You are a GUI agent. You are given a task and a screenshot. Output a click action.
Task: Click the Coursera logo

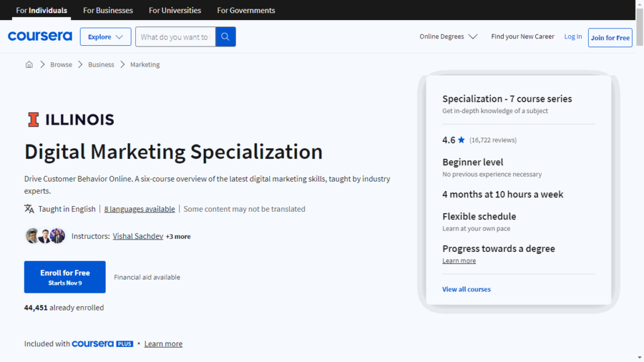tap(40, 36)
